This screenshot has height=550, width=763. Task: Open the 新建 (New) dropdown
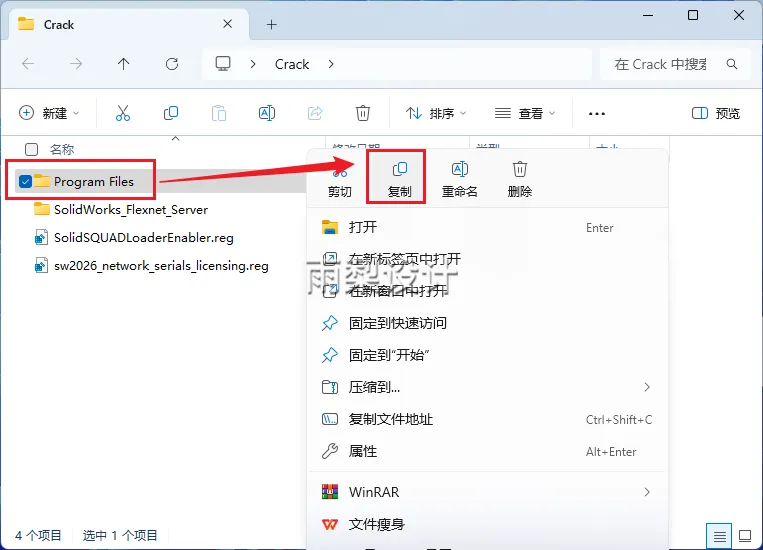[49, 113]
